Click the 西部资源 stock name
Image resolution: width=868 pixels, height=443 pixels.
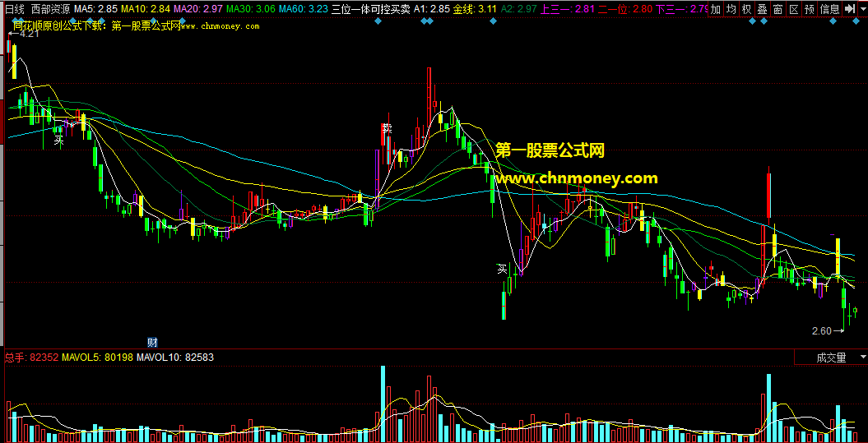pyautogui.click(x=50, y=9)
